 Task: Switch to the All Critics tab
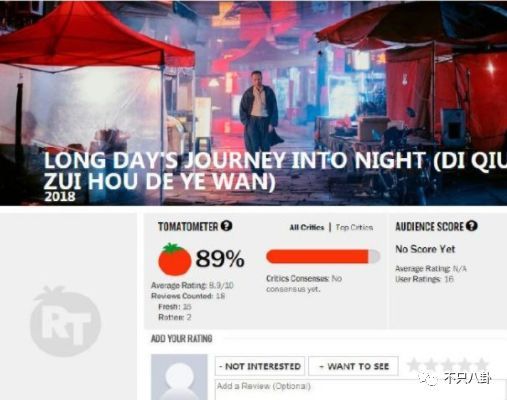[x=307, y=227]
